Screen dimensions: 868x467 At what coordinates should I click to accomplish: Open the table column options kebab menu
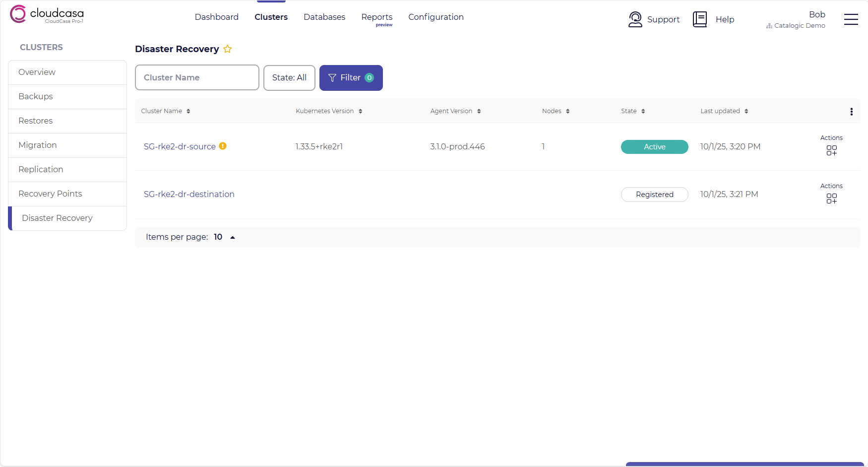coord(851,112)
